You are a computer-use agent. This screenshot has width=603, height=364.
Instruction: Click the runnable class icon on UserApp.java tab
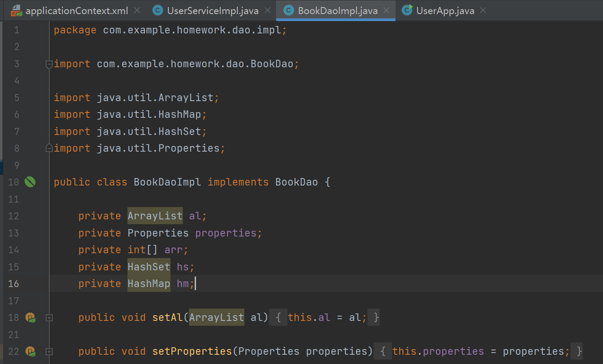pyautogui.click(x=407, y=10)
